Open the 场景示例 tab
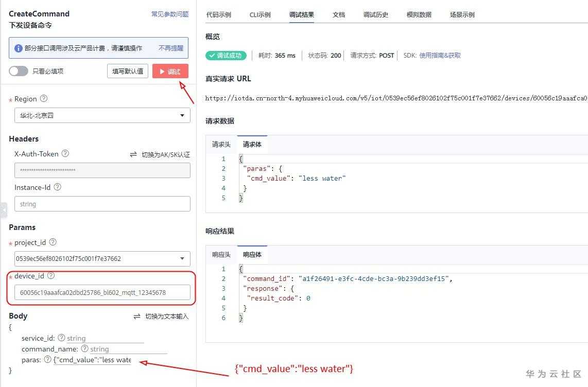 coord(462,15)
